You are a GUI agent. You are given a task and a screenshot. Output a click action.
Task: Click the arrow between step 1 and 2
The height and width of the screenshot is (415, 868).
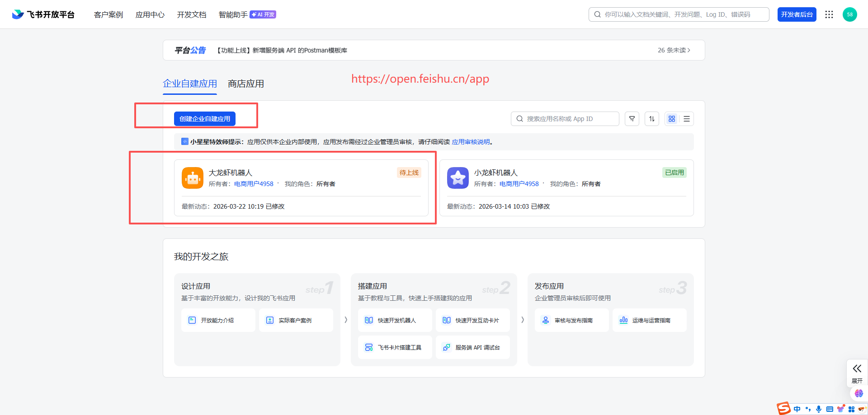pyautogui.click(x=346, y=320)
